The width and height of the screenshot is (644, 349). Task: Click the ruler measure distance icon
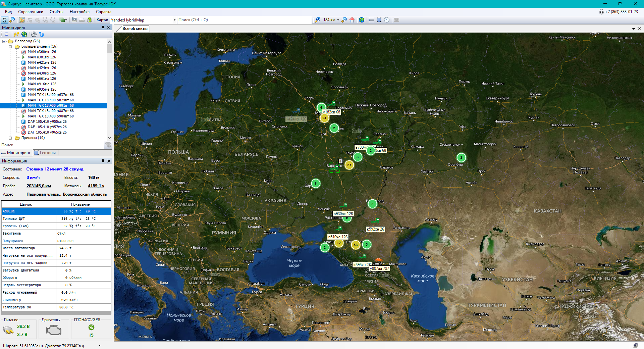point(82,20)
